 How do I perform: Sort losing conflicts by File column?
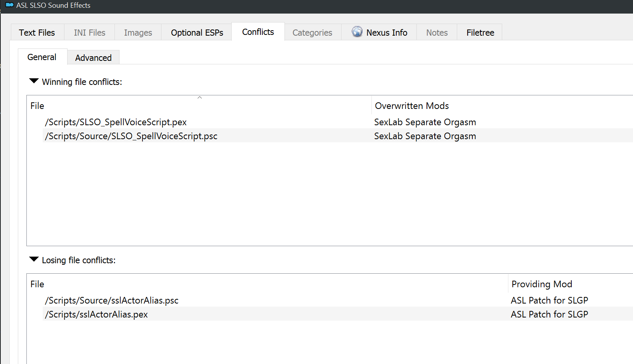point(267,284)
